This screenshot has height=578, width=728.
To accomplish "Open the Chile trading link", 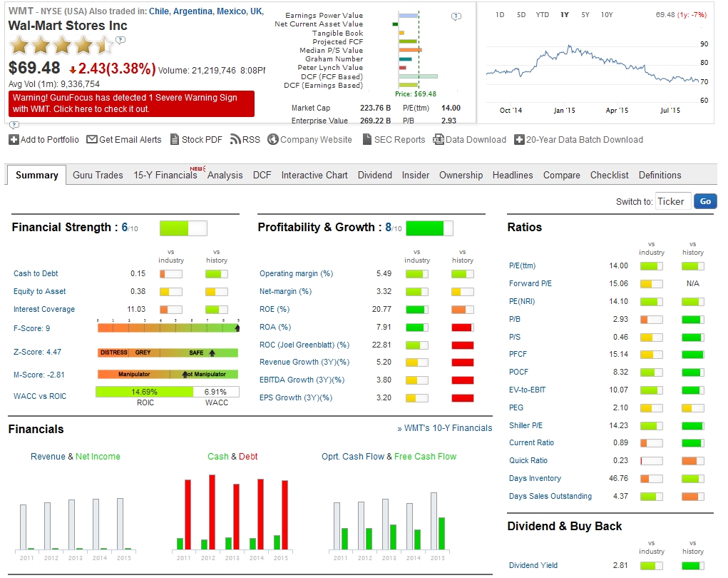I will click(x=159, y=11).
